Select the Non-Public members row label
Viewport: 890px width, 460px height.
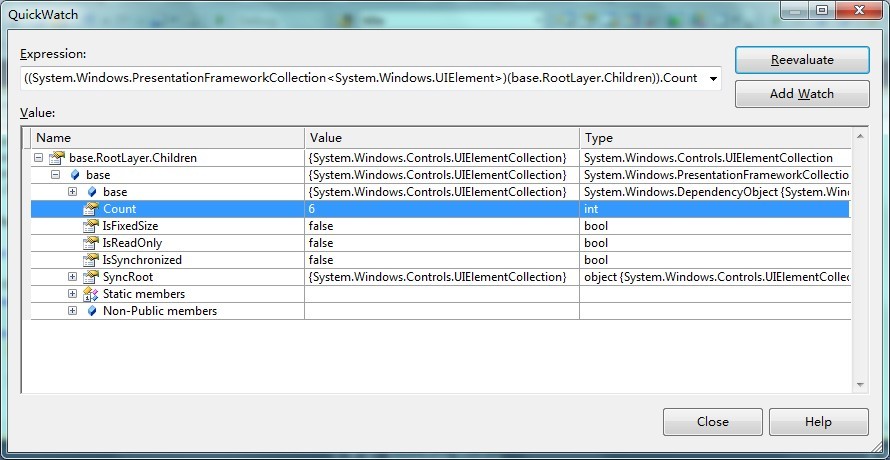[159, 311]
